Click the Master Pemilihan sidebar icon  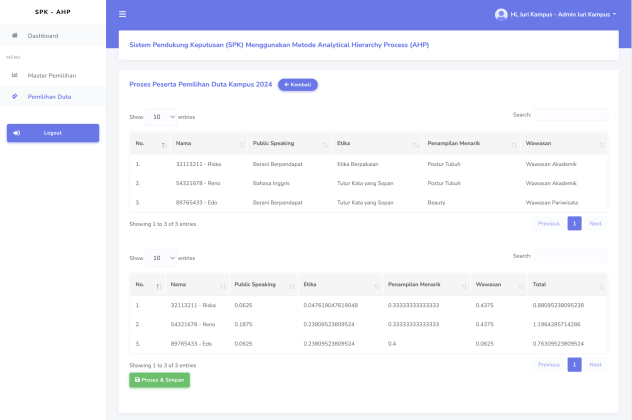tap(14, 75)
